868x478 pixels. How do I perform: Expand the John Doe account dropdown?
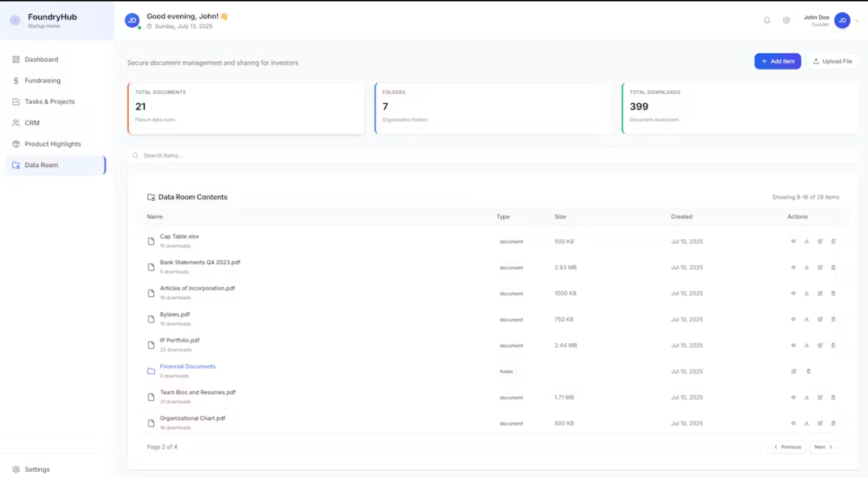[x=856, y=21]
